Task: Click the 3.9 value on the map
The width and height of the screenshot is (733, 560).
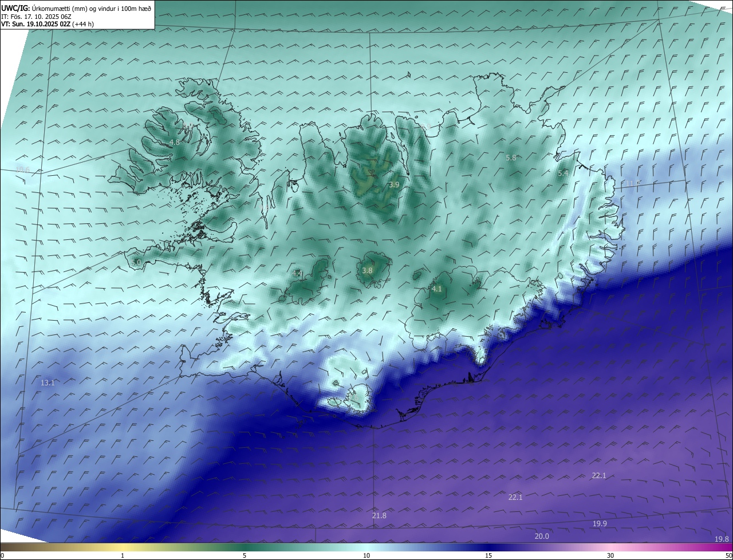Action: [x=393, y=184]
